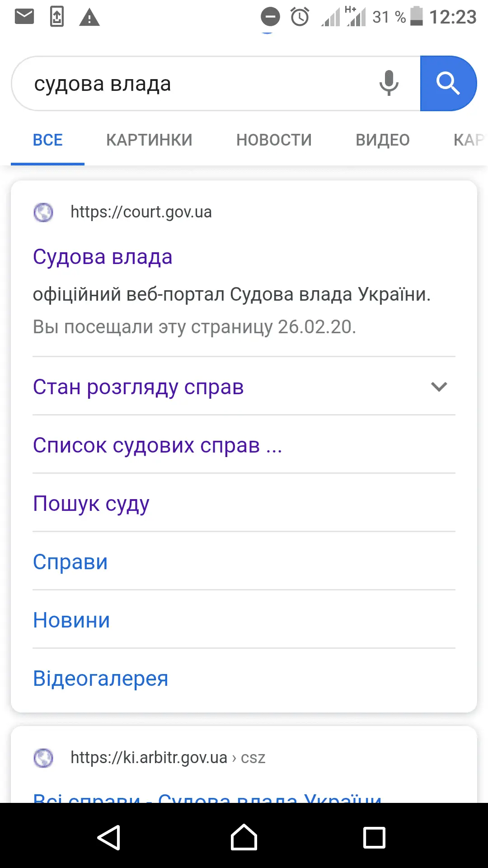Open the Справи sitelink
Image resolution: width=488 pixels, height=868 pixels.
70,562
